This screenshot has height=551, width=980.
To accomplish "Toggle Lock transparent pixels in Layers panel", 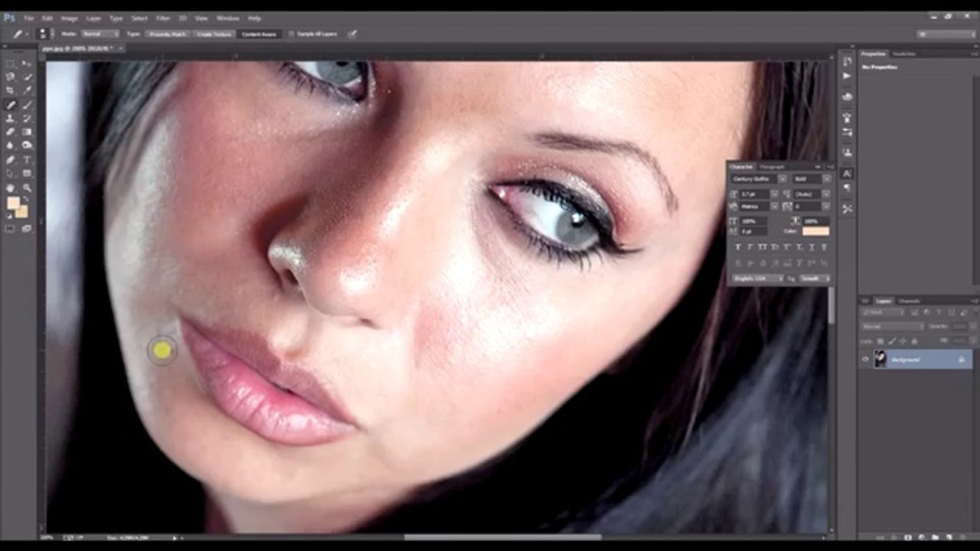I will 880,341.
